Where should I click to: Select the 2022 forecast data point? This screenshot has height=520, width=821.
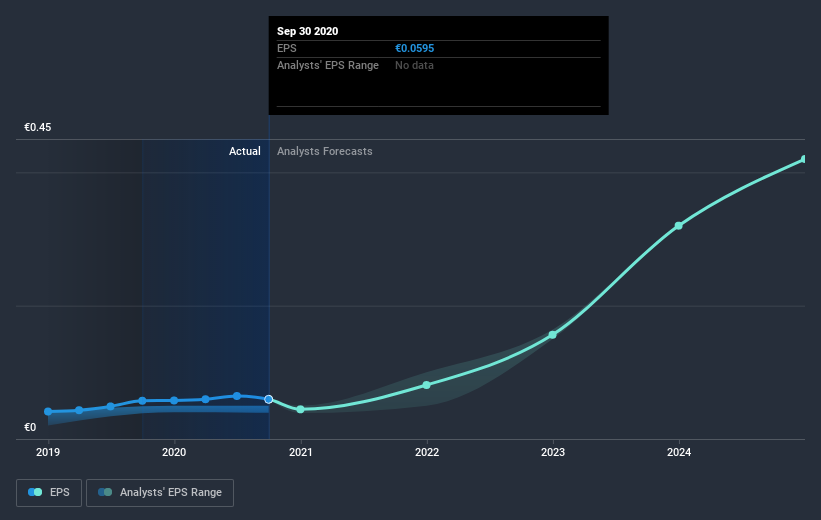coord(427,385)
